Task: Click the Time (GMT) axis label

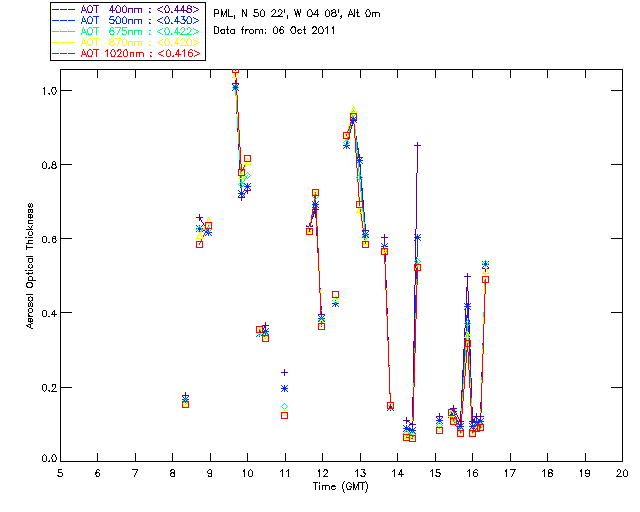Action: (340, 487)
